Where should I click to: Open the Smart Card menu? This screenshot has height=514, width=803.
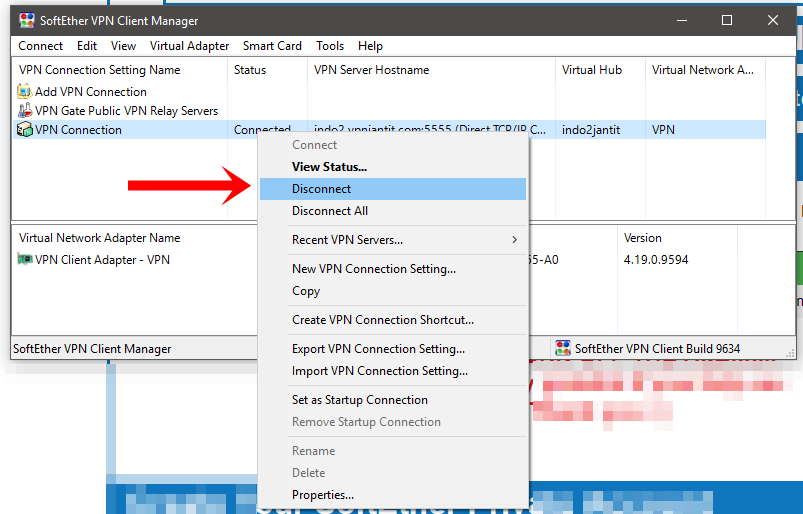coord(272,46)
